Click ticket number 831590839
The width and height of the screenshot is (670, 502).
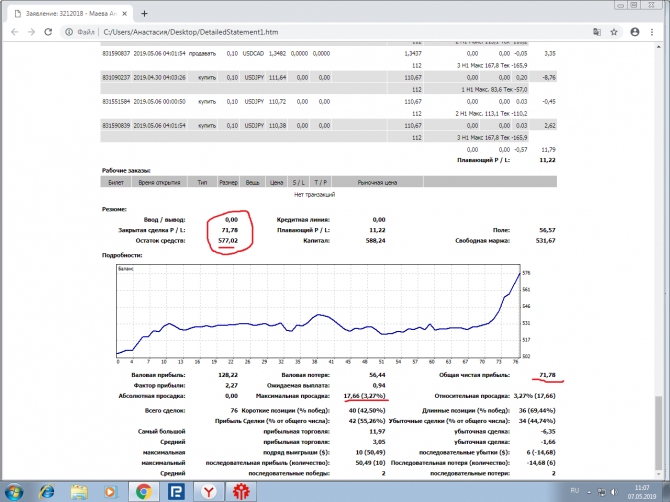116,126
